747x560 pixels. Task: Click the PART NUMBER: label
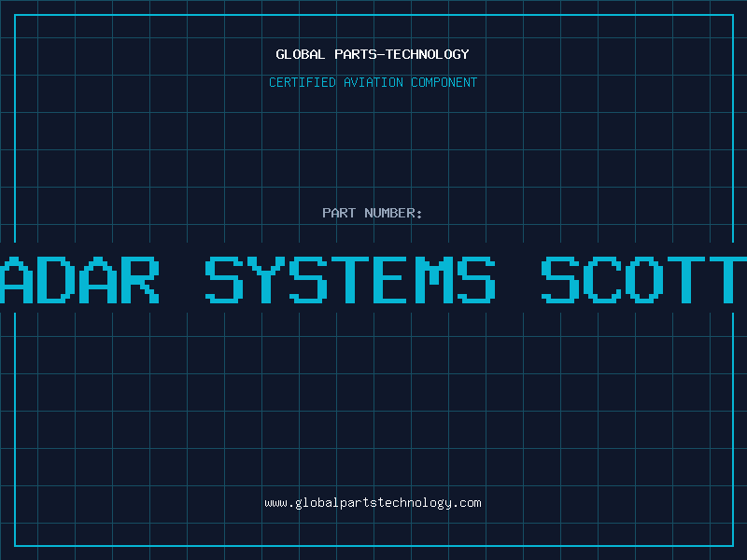[x=373, y=213]
